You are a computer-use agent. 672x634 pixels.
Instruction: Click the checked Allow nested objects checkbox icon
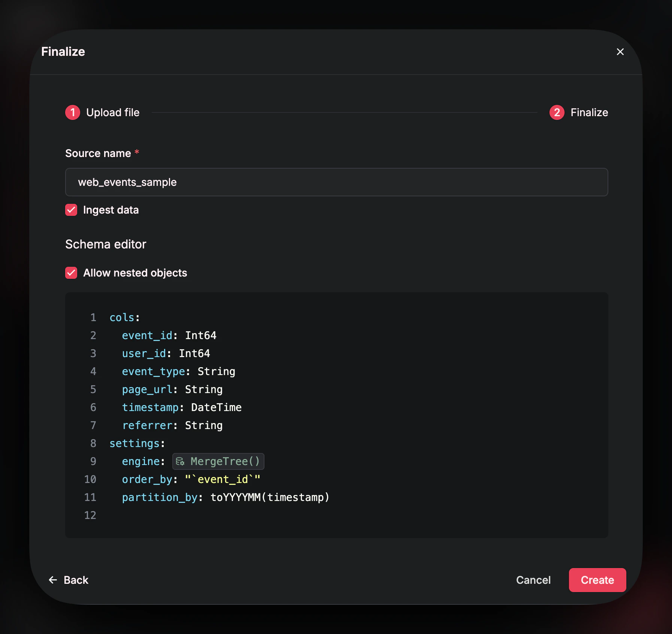pyautogui.click(x=71, y=273)
